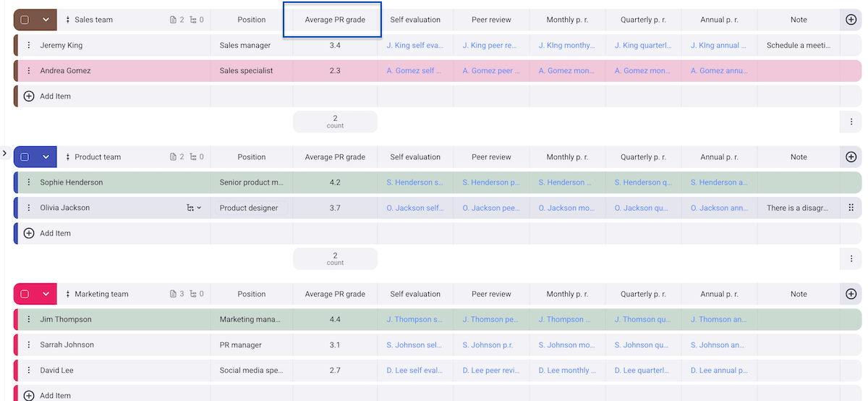
Task: Expand the left sidebar collapse arrow
Action: point(4,153)
